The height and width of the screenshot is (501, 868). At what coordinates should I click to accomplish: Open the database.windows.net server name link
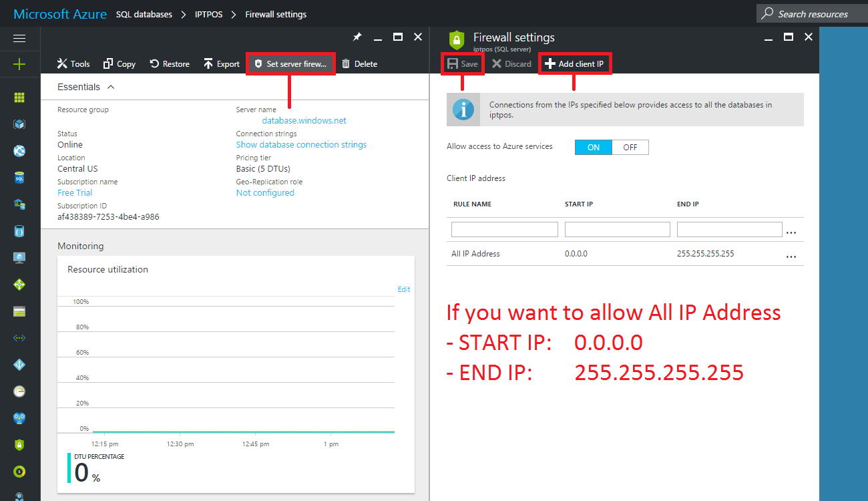tap(304, 121)
